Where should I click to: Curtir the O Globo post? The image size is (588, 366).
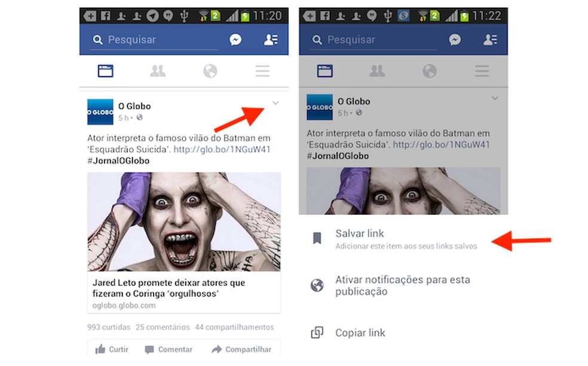[111, 349]
